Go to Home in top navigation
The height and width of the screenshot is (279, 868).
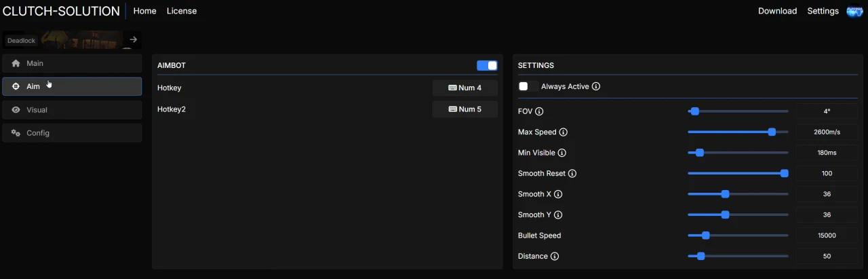[x=144, y=11]
